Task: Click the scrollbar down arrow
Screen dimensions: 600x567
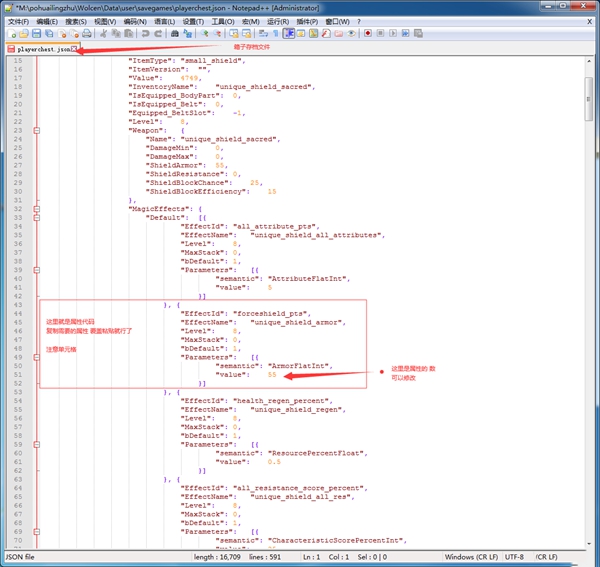Action: pos(589,543)
